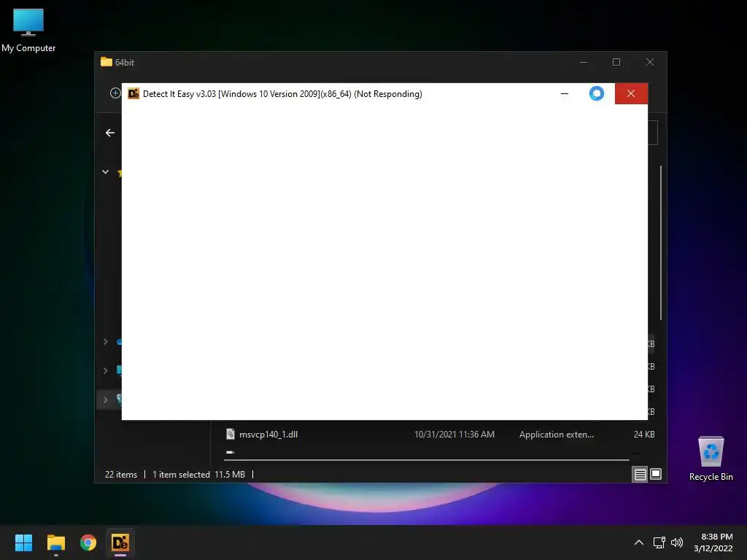Click the New plus icon in Explorer
The height and width of the screenshot is (560, 747).
click(x=115, y=93)
